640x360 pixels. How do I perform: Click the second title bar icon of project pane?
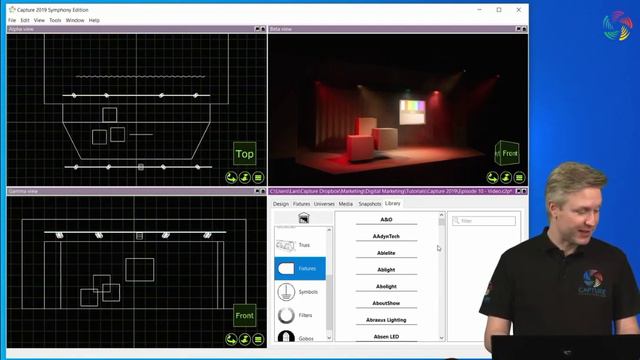524,191
